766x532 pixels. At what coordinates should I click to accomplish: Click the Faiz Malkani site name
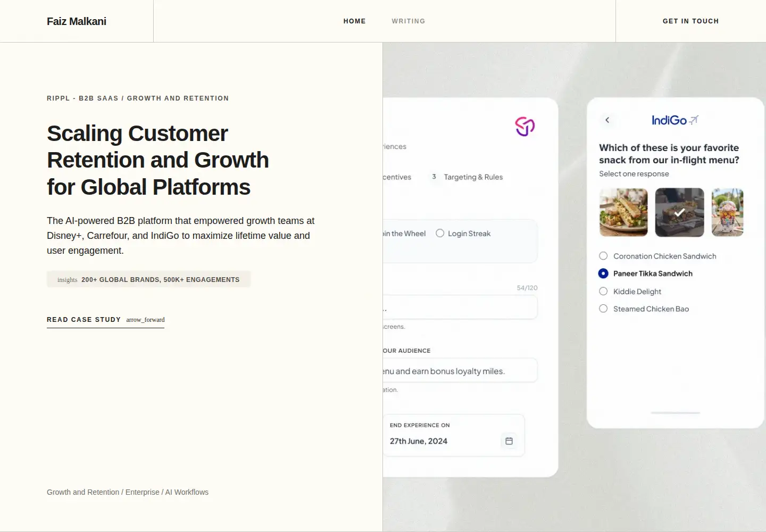pyautogui.click(x=77, y=21)
